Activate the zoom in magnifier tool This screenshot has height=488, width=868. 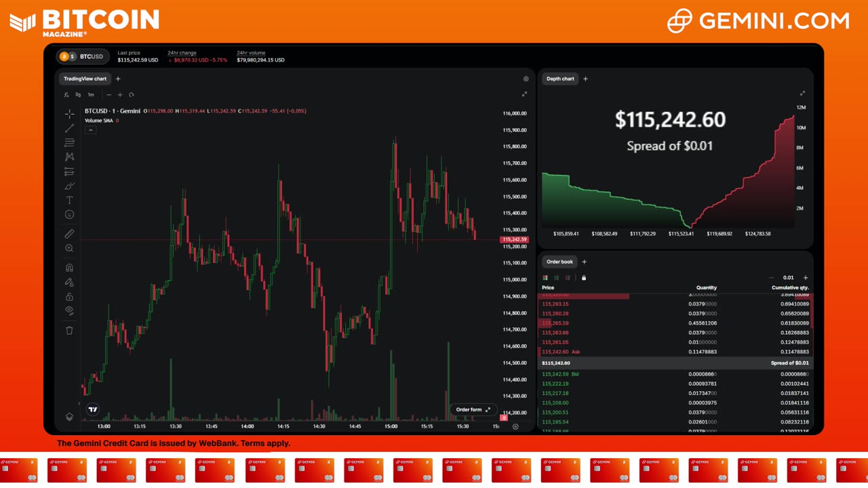coord(69,248)
